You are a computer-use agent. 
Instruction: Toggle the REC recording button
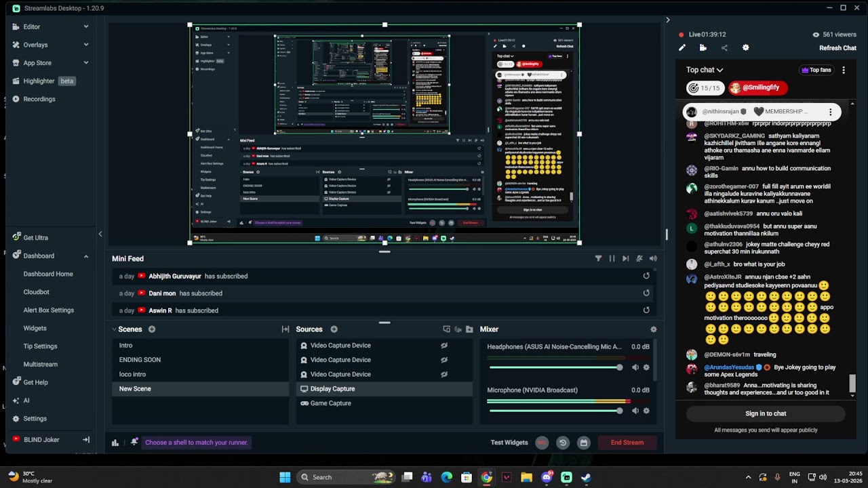coord(542,443)
